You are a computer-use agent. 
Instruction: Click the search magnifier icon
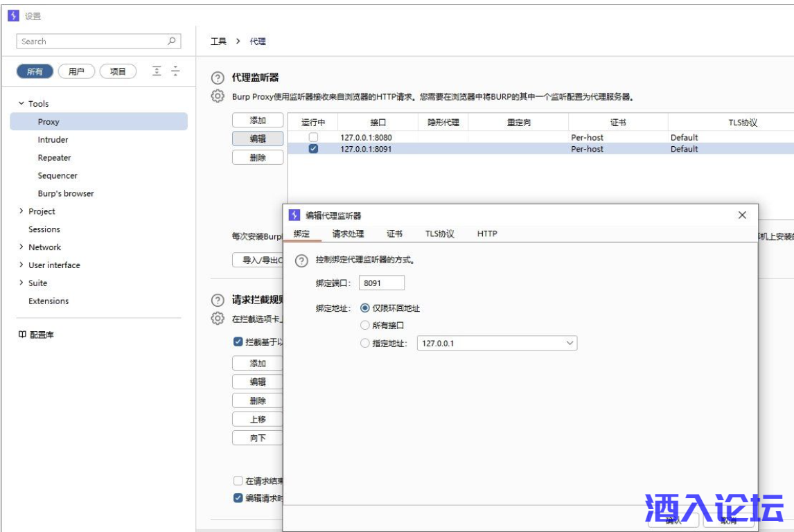(172, 42)
